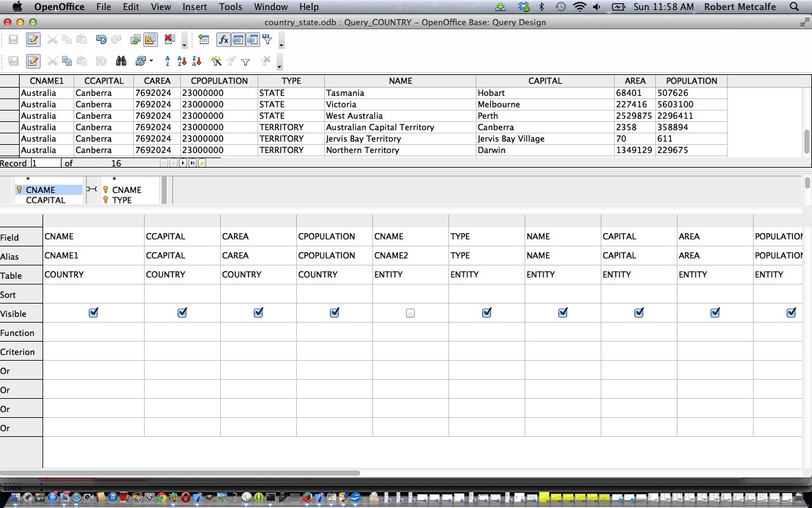
Task: Open Add Tables with the green plus table icon
Action: 204,39
